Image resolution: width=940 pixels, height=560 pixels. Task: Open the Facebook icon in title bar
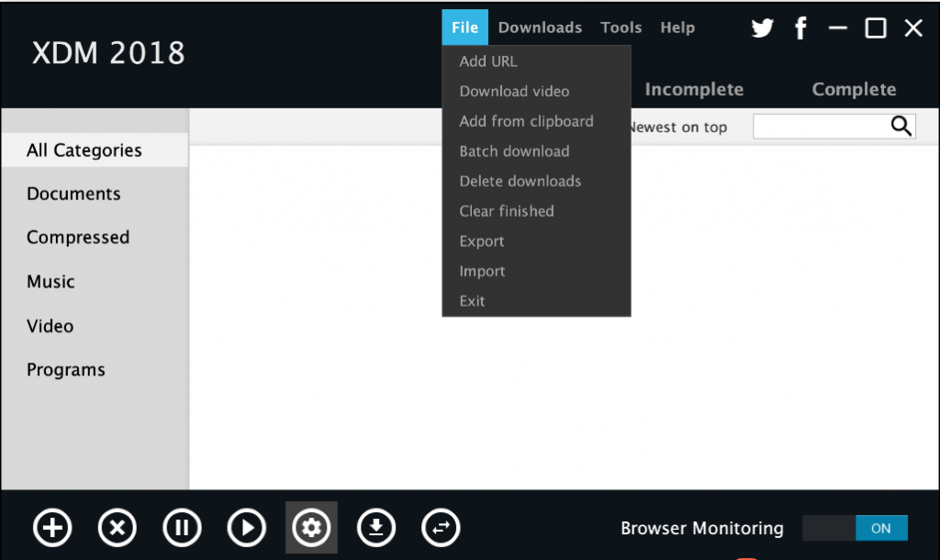(800, 28)
